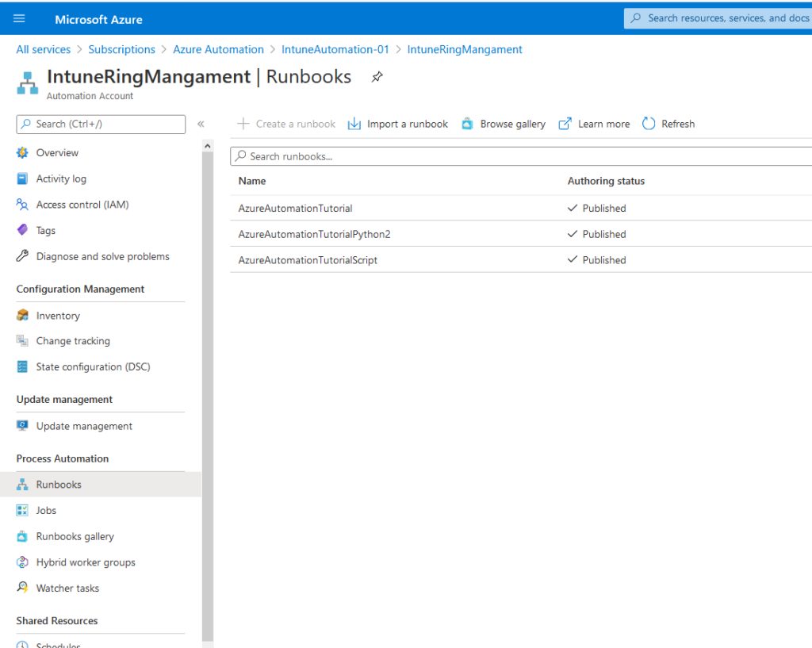The width and height of the screenshot is (812, 648).
Task: Open the hamburger portal menu
Action: coord(19,19)
